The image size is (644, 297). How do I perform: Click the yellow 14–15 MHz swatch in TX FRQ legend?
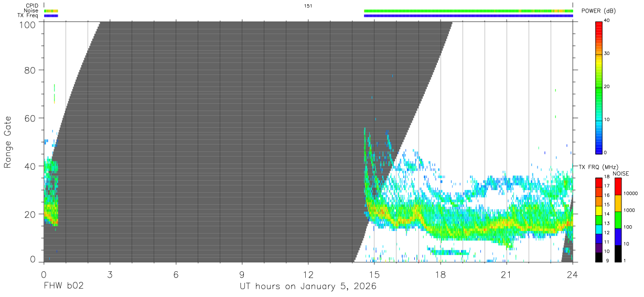[599, 211]
